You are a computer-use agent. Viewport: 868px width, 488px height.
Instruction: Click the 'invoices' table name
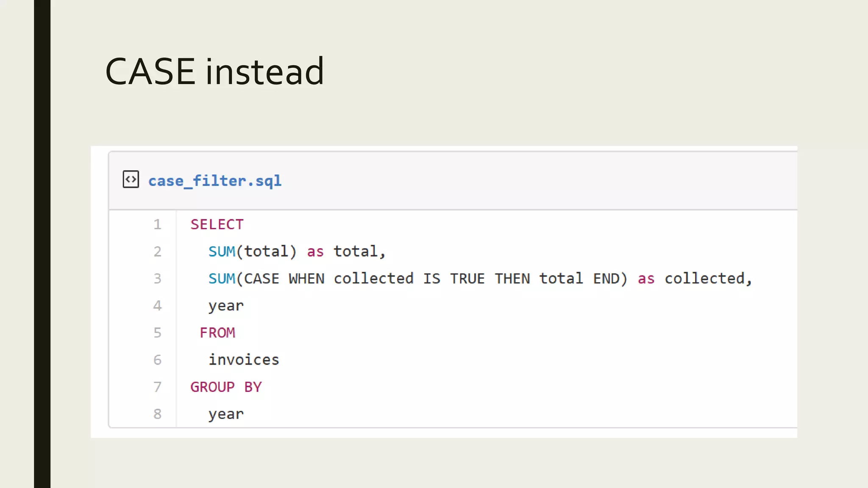pos(244,360)
